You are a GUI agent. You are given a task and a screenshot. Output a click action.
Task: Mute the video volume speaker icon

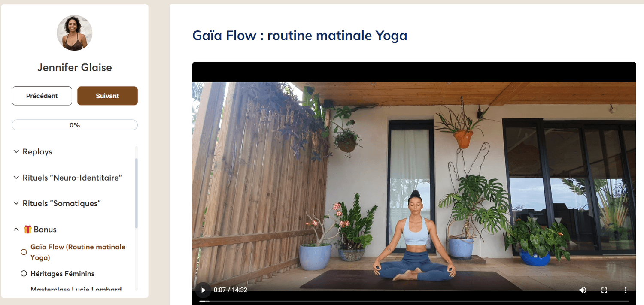pyautogui.click(x=583, y=290)
